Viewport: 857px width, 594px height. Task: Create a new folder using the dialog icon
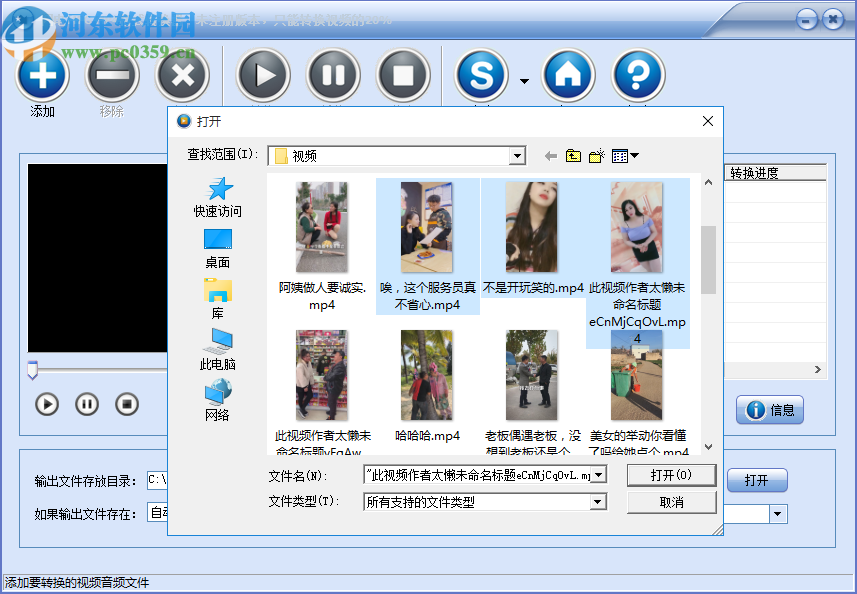pos(594,156)
